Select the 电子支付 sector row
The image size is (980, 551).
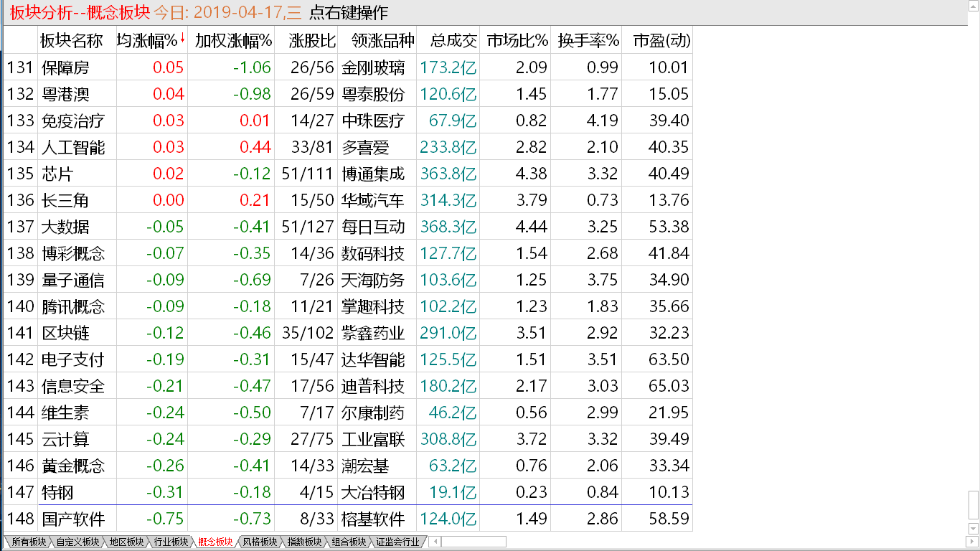click(x=349, y=359)
